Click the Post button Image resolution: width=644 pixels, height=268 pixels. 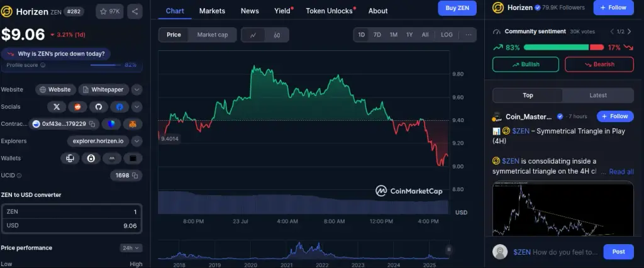[619, 252]
